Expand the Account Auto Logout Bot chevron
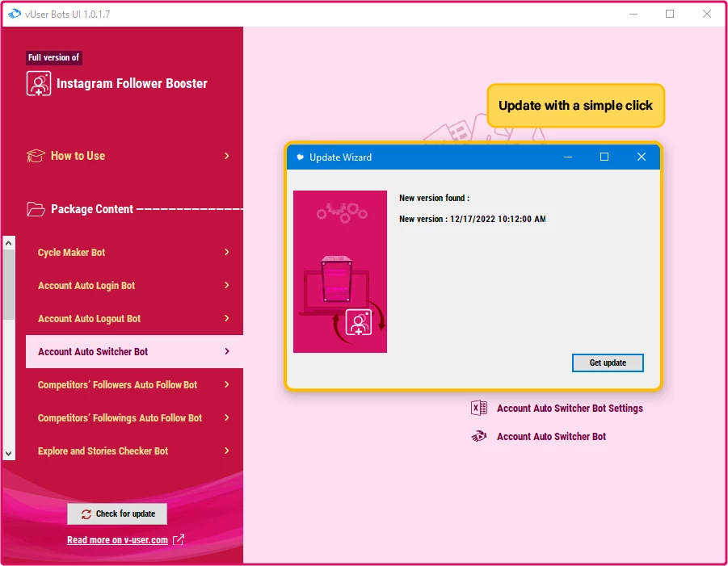 [x=226, y=318]
